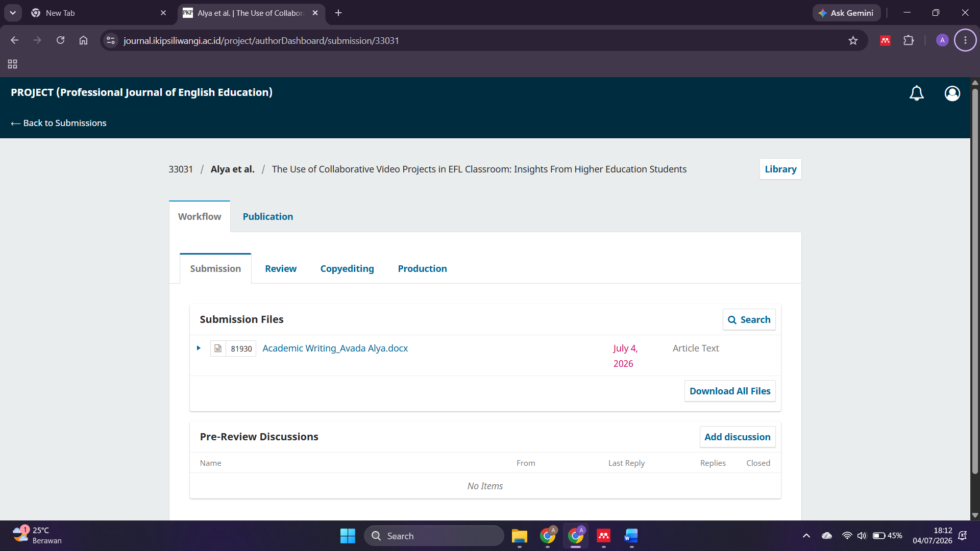Bookmark this page with the star
This screenshot has width=980, height=551.
tap(853, 40)
